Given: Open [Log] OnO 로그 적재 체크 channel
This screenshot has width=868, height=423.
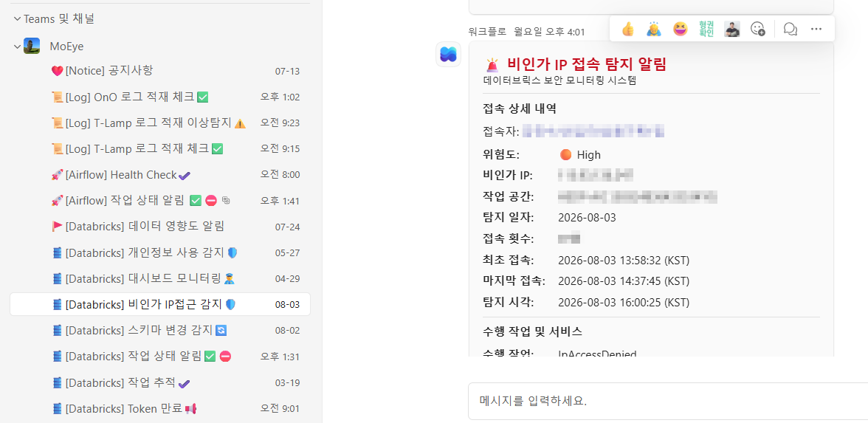Looking at the screenshot, I should pos(160,97).
